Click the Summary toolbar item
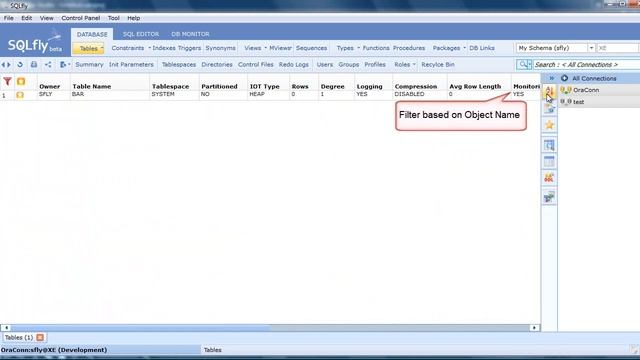This screenshot has height=360, width=640. (89, 64)
